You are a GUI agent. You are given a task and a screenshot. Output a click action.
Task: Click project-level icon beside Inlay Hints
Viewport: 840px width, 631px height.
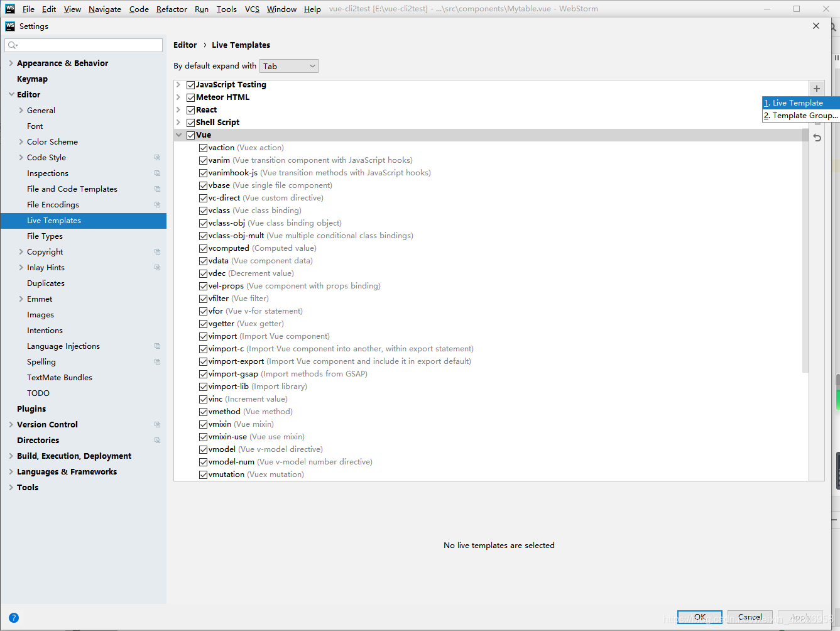pyautogui.click(x=157, y=268)
